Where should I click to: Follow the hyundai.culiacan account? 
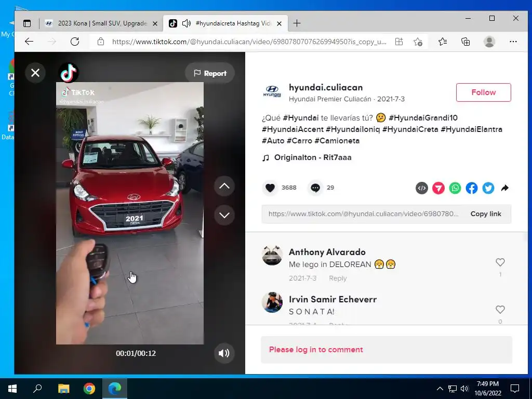484,92
